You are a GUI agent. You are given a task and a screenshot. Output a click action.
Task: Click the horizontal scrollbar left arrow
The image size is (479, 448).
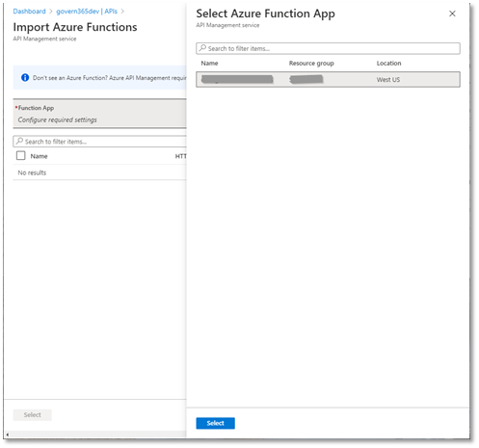pos(8,435)
